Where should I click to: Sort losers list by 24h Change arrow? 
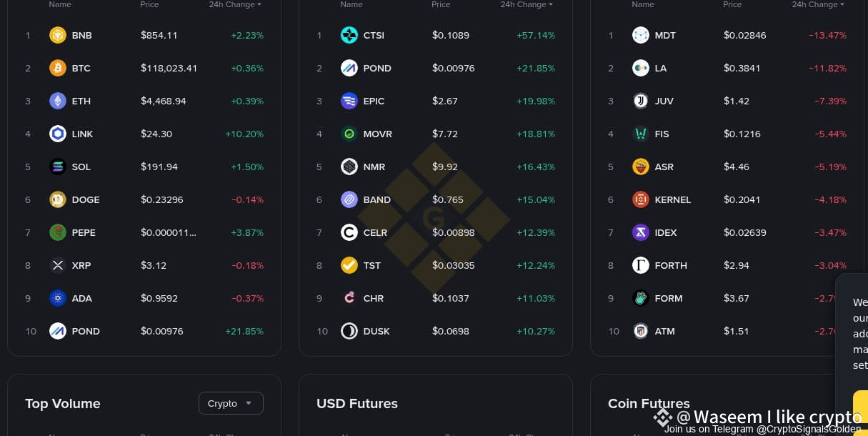point(842,4)
